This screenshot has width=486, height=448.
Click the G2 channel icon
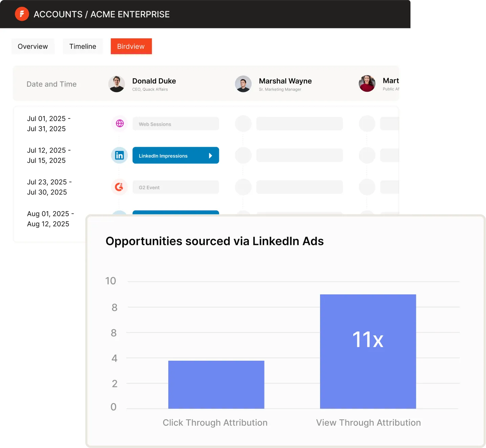click(x=119, y=186)
